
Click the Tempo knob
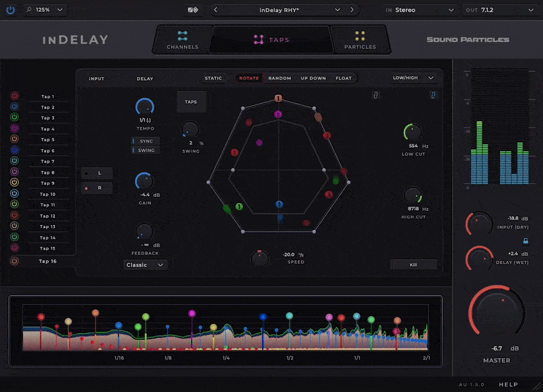click(145, 106)
